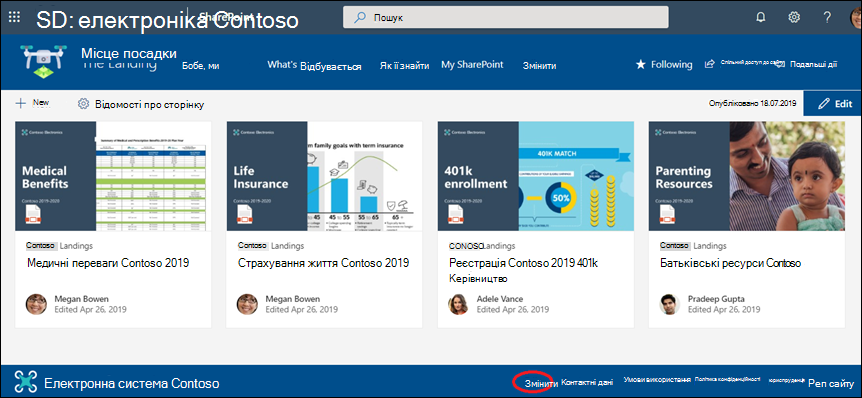Open the Як її знайти navigation item
The image size is (862, 398).
(404, 65)
